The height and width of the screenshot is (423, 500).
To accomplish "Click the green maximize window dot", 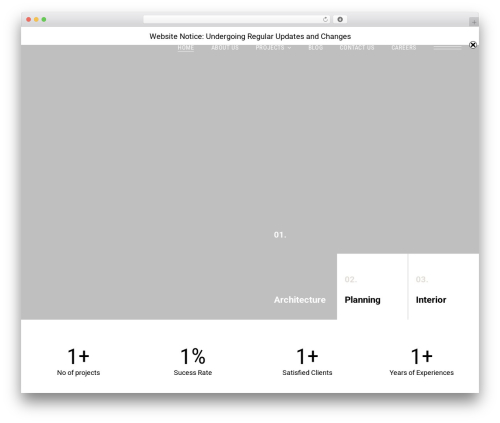I will coord(44,20).
